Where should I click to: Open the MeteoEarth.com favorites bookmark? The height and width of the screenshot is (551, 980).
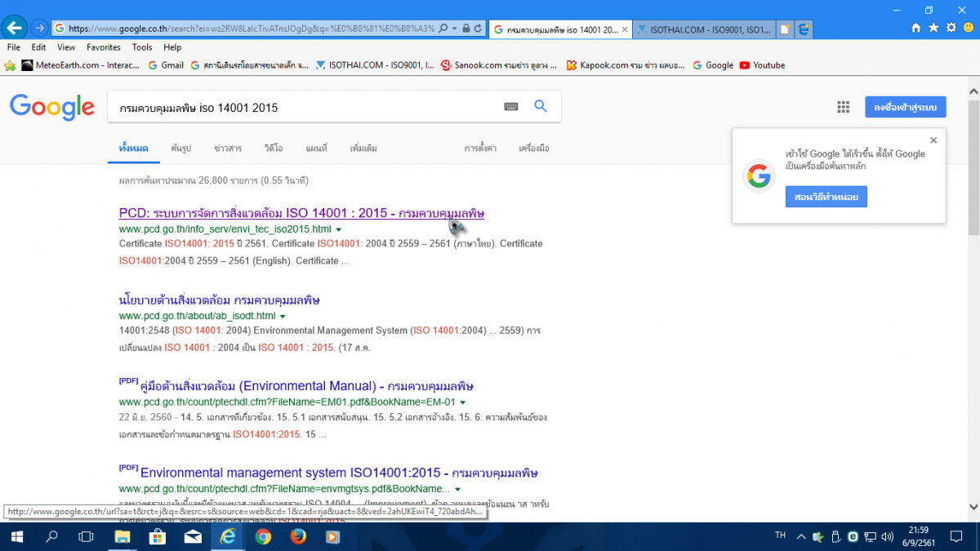[x=81, y=65]
